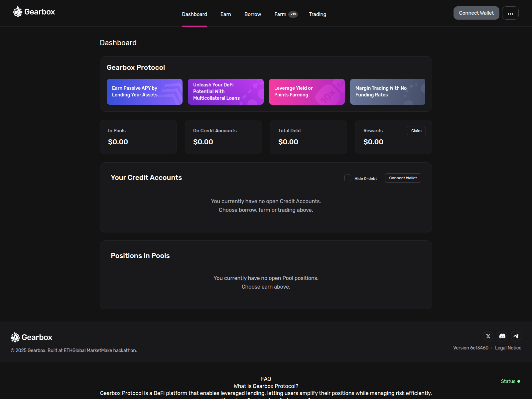Open the Dashboard tab

click(195, 14)
